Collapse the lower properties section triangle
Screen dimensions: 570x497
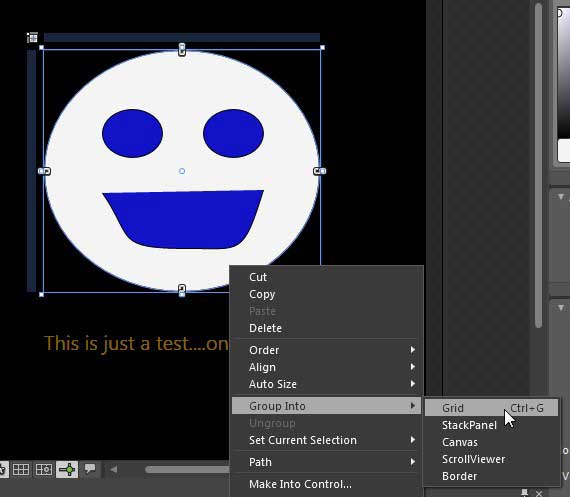[561, 308]
